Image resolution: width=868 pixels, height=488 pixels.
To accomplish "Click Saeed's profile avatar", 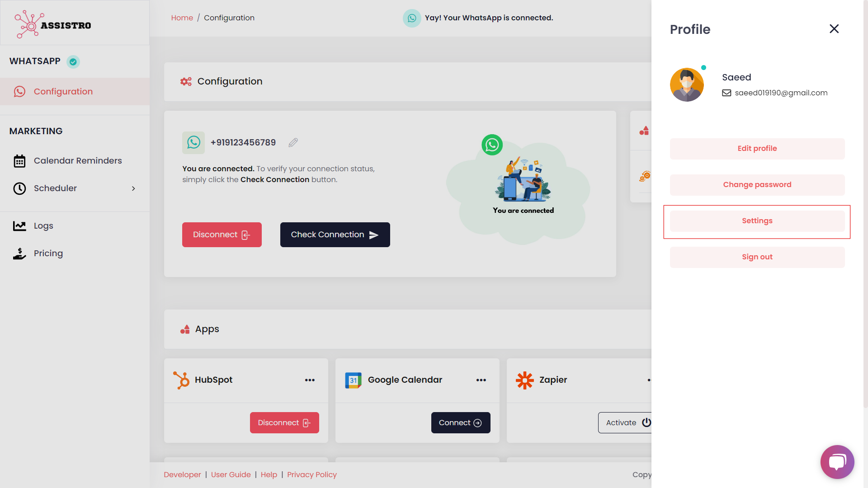I will tap(687, 85).
